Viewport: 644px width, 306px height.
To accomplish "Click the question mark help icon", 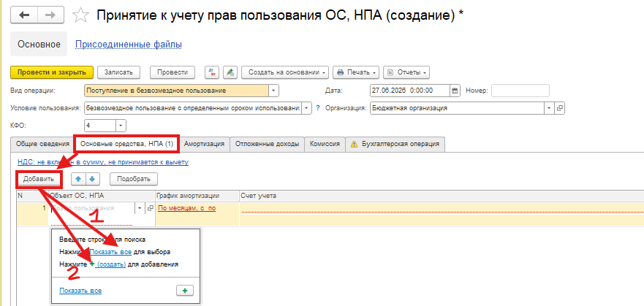I will (317, 108).
